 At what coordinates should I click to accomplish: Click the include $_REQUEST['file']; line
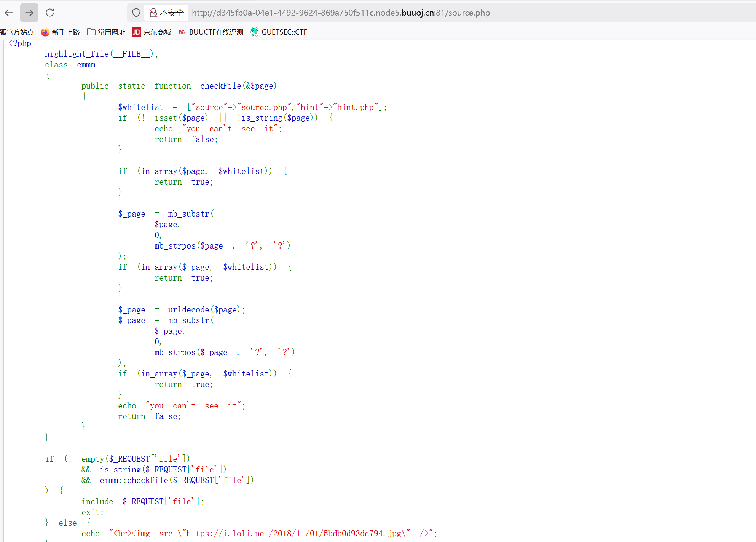143,502
